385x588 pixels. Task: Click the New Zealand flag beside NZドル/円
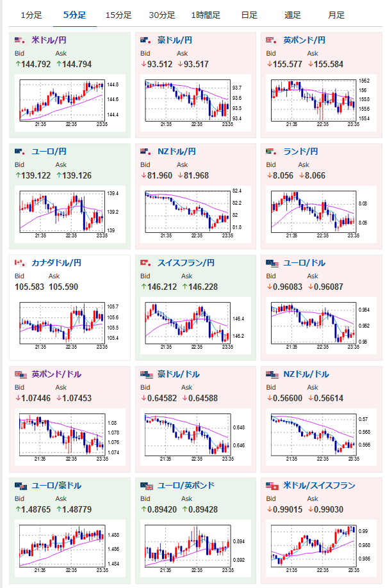tap(146, 151)
